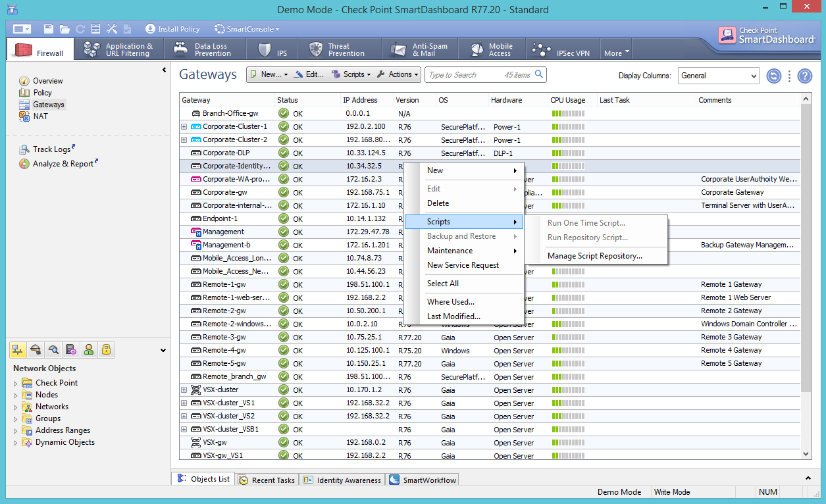This screenshot has height=504, width=826.
Task: Open the Display Columns General dropdown
Action: (719, 76)
